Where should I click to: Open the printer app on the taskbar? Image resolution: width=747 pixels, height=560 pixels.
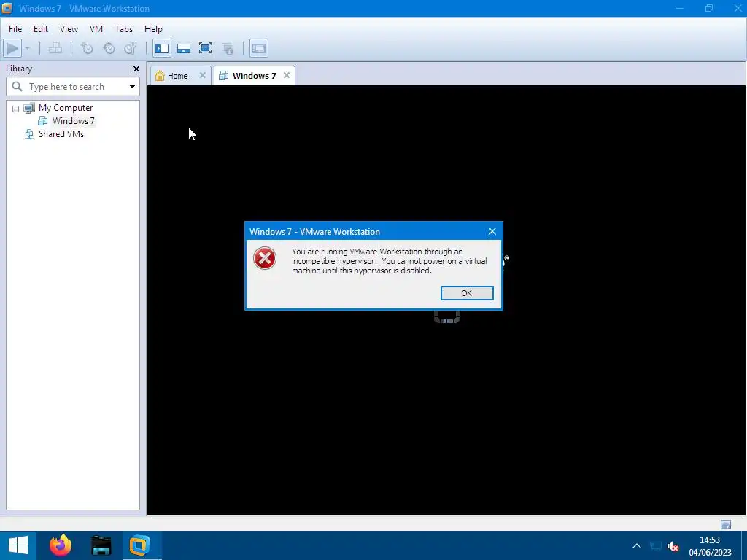pos(101,545)
